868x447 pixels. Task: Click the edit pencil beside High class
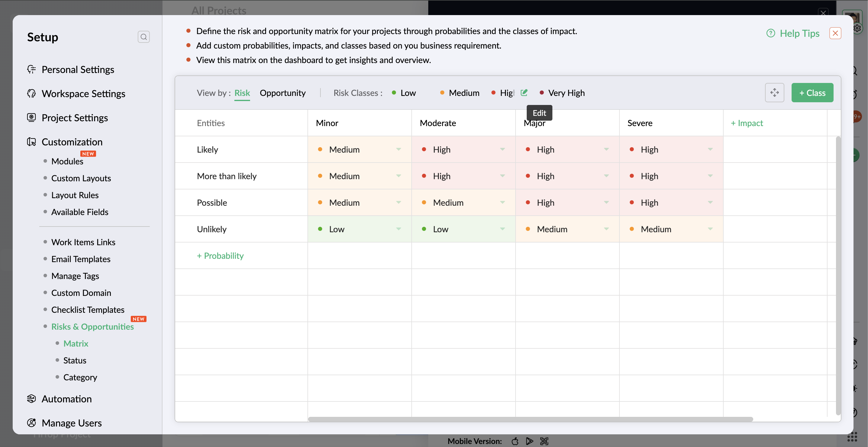pos(524,93)
